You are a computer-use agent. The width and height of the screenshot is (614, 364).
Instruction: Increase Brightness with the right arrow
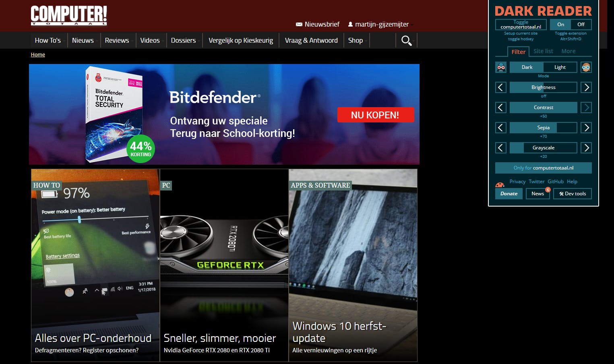(x=586, y=87)
